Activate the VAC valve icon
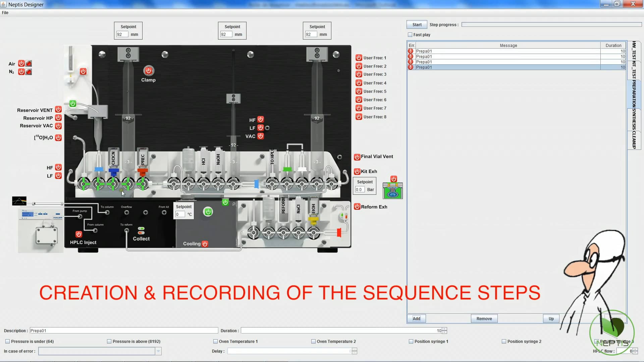644x362 pixels. click(261, 136)
